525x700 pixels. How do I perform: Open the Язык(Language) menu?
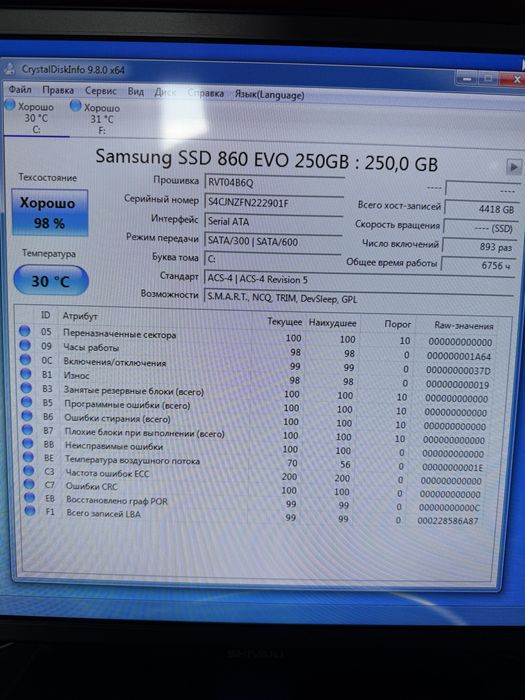click(x=270, y=95)
